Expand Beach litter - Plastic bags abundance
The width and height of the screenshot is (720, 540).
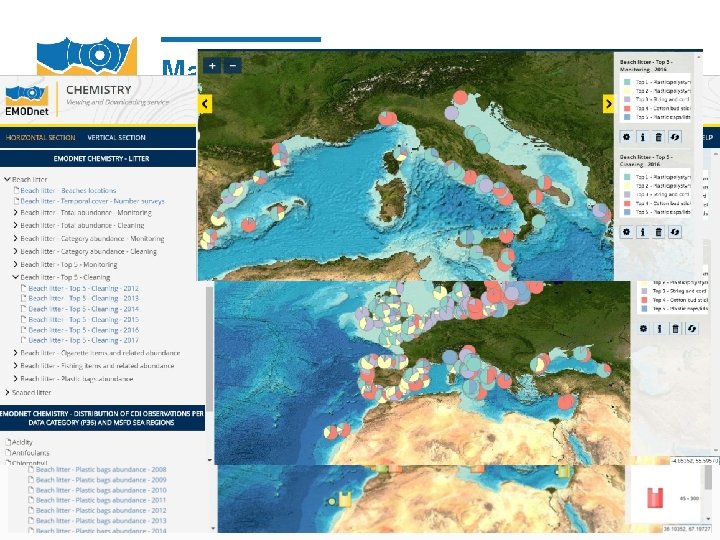[x=16, y=379]
